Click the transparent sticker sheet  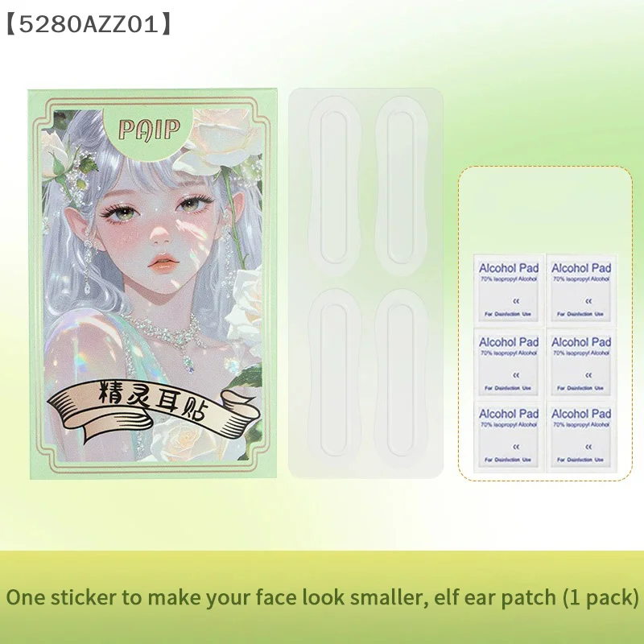[x=365, y=283]
